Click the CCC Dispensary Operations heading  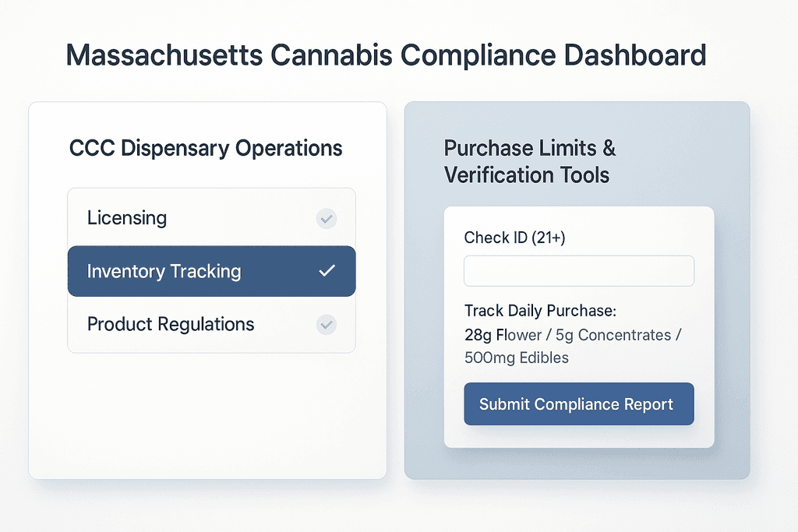206,148
